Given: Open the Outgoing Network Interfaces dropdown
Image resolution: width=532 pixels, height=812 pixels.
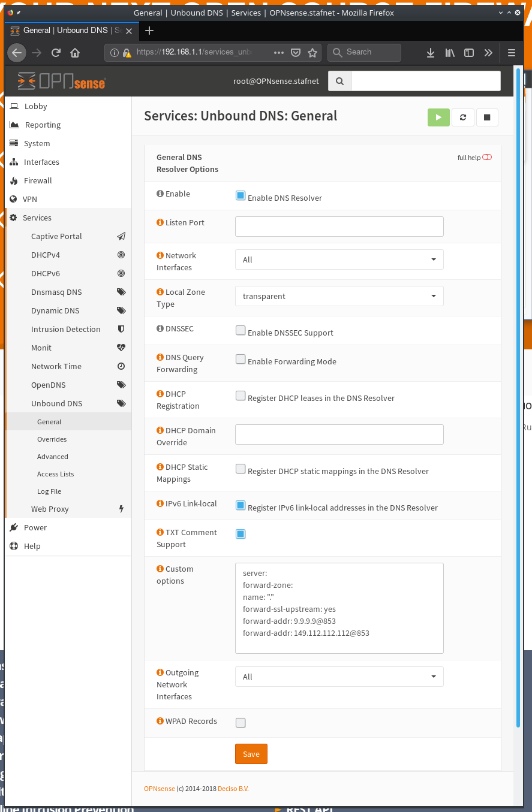Looking at the screenshot, I should click(x=339, y=677).
